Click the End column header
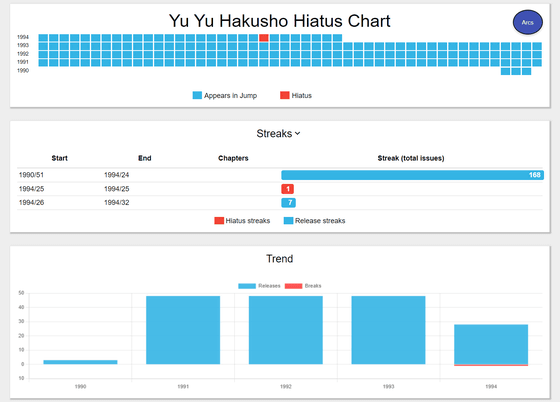 click(145, 158)
